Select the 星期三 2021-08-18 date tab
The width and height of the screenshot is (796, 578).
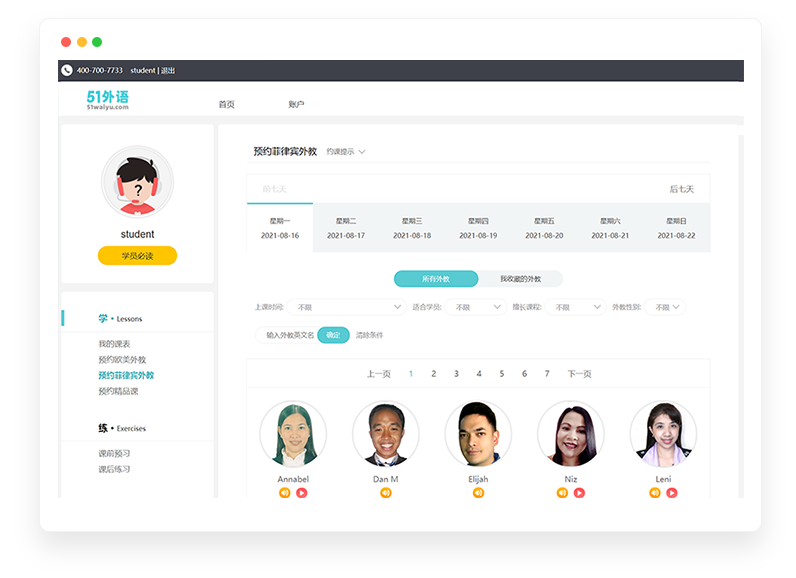coord(412,228)
